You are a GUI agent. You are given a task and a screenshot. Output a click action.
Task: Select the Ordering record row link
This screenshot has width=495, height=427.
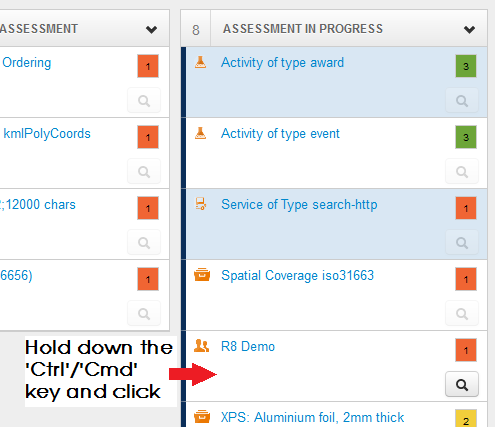pos(27,63)
